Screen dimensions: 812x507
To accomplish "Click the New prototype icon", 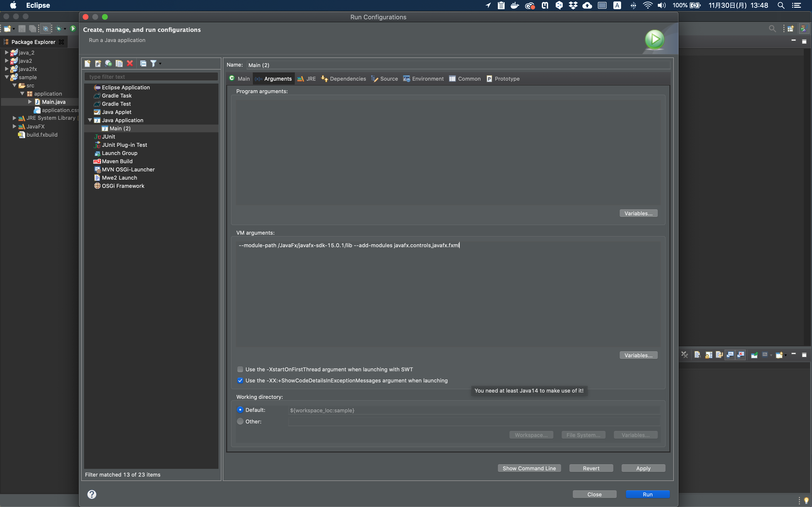I will click(x=98, y=63).
